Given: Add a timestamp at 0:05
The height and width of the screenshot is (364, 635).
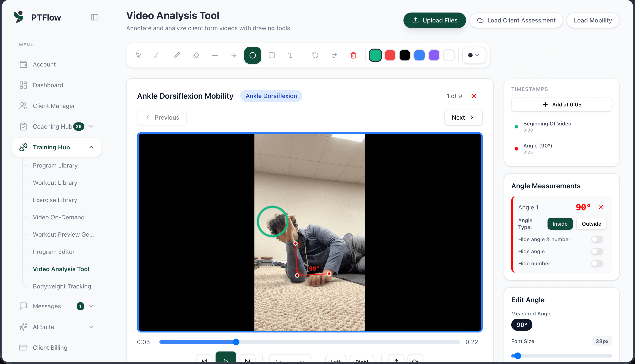Looking at the screenshot, I should 562,104.
